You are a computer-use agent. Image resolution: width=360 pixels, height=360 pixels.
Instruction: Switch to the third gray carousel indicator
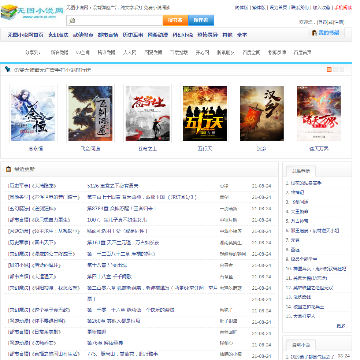[x=342, y=69]
